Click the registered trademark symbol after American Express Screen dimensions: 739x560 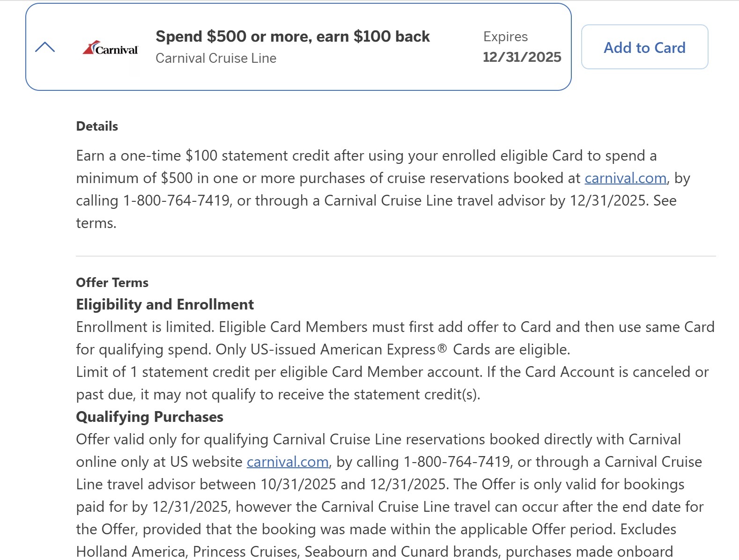tap(442, 349)
